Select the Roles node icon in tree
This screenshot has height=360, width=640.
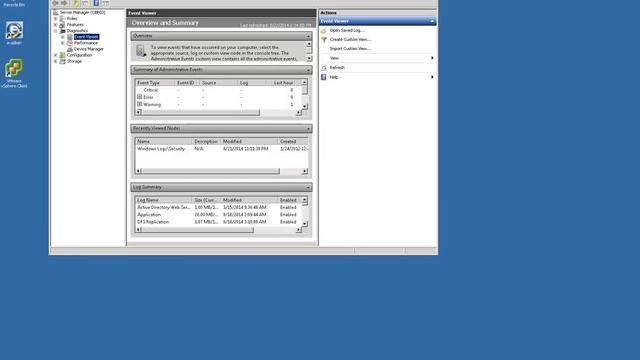(x=62, y=18)
